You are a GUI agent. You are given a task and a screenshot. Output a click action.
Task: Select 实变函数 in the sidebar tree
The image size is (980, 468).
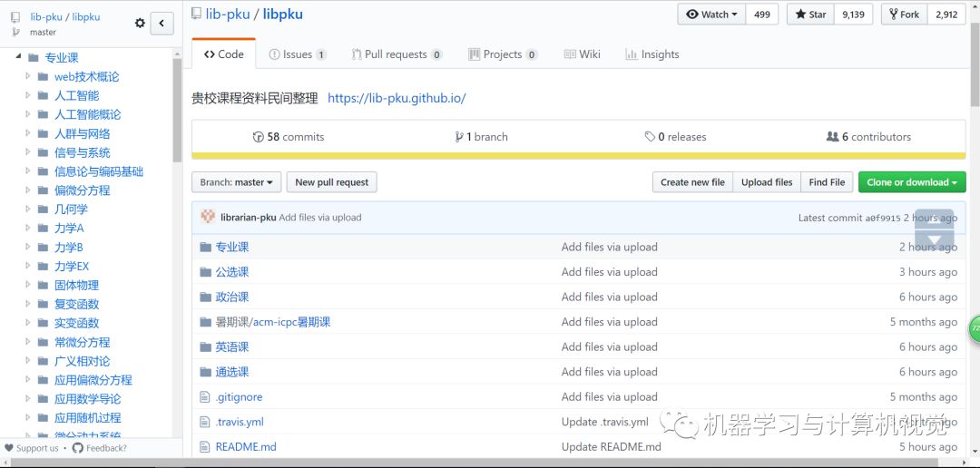(76, 323)
